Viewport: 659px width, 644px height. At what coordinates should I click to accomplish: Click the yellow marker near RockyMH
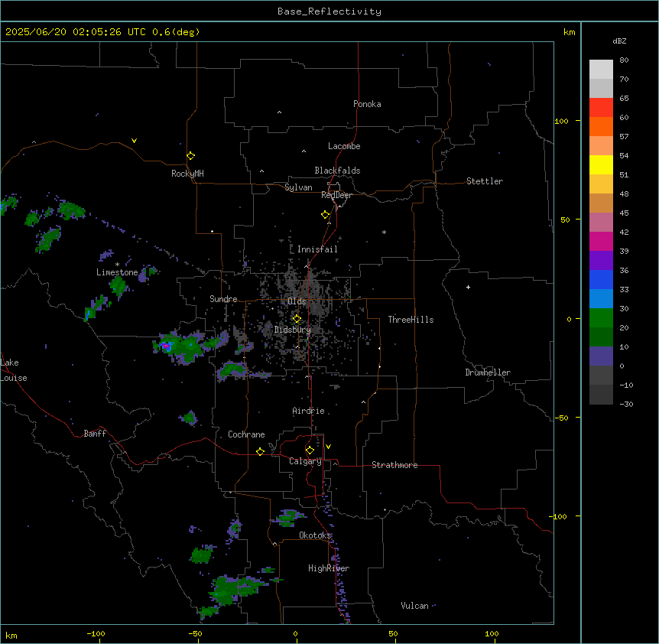tap(190, 156)
